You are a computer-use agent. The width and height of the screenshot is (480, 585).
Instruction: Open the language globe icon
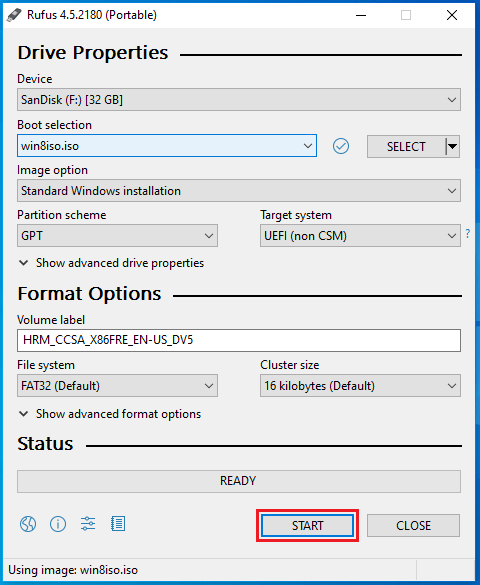[28, 524]
